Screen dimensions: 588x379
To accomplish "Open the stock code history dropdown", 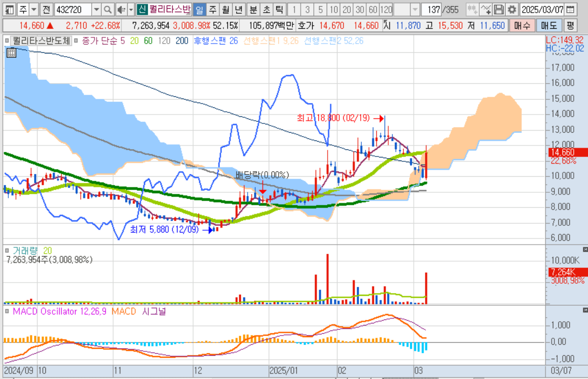I will (x=97, y=9).
